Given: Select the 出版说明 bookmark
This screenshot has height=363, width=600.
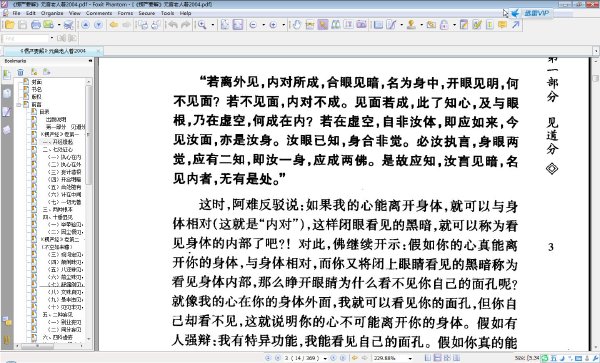Looking at the screenshot, I should (56, 119).
